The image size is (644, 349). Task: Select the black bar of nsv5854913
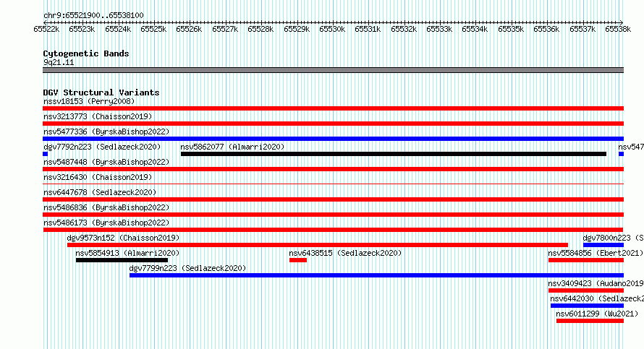(122, 260)
